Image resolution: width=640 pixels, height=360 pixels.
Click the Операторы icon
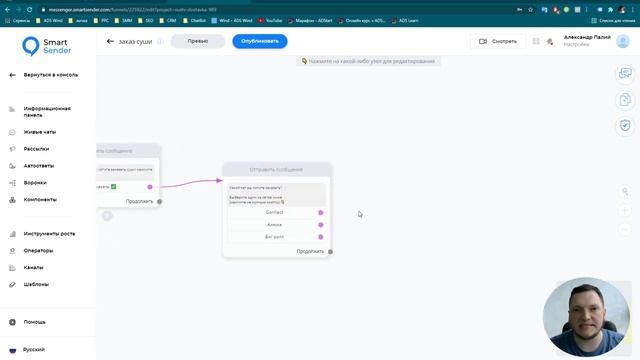point(12,251)
